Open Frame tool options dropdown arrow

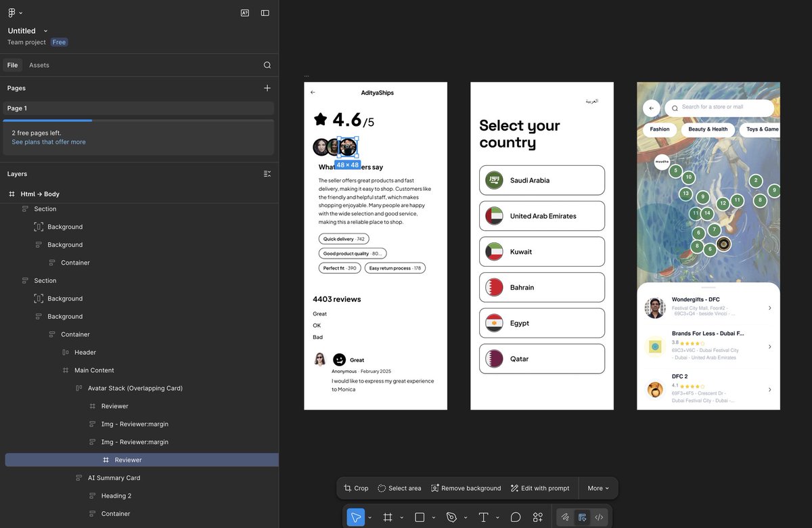click(402, 518)
